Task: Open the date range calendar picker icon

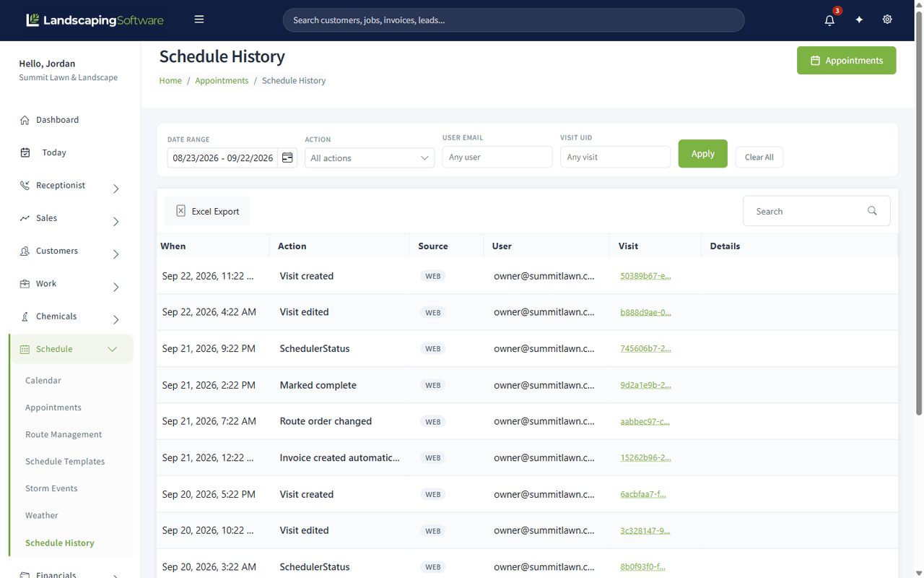Action: [287, 158]
